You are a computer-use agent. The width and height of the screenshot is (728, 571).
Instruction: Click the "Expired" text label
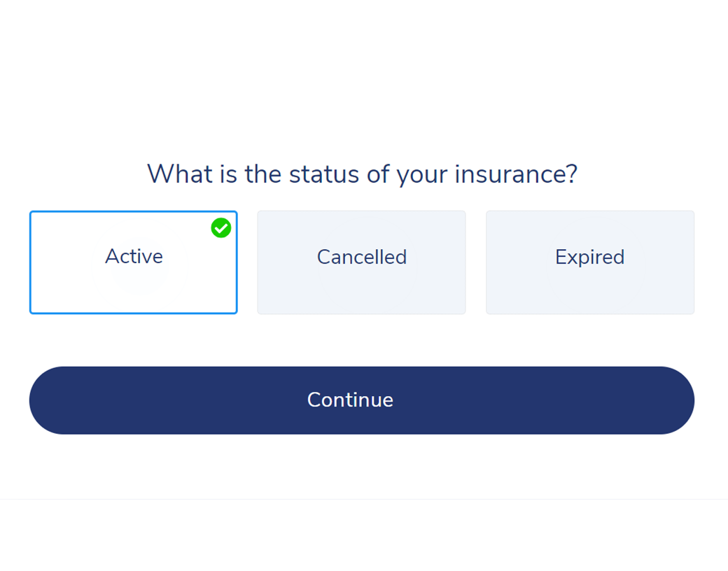(590, 258)
